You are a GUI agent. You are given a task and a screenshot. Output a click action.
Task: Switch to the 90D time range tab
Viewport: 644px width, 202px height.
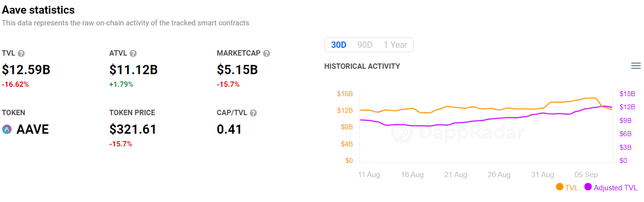point(365,45)
